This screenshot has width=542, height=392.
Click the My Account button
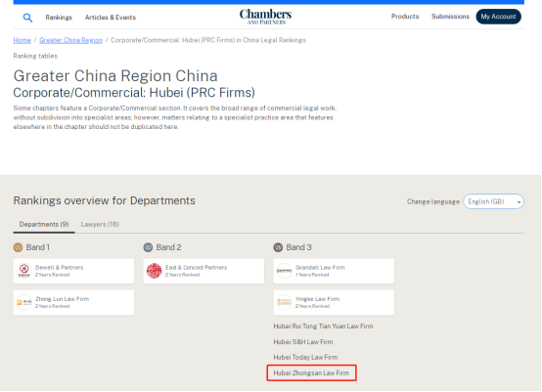click(498, 17)
